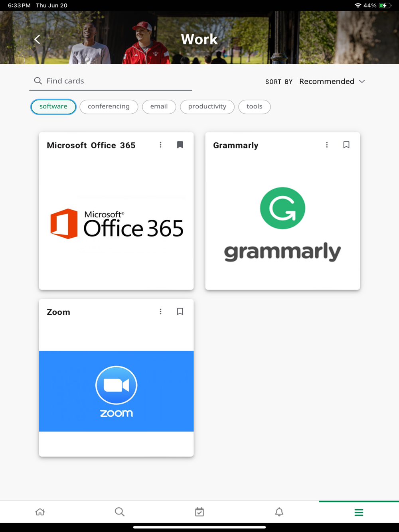Screen dimensions: 399x532
Task: Remove bookmark from Microsoft Office 365 card
Action: (180, 145)
